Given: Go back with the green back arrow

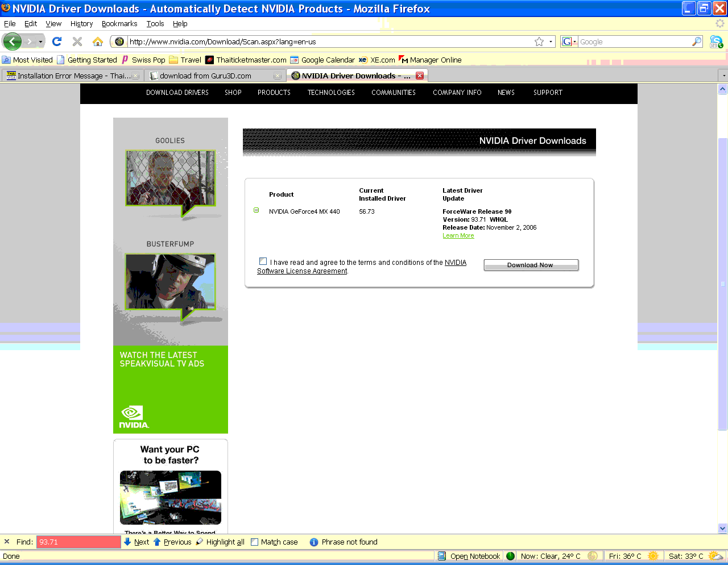Looking at the screenshot, I should (x=12, y=41).
